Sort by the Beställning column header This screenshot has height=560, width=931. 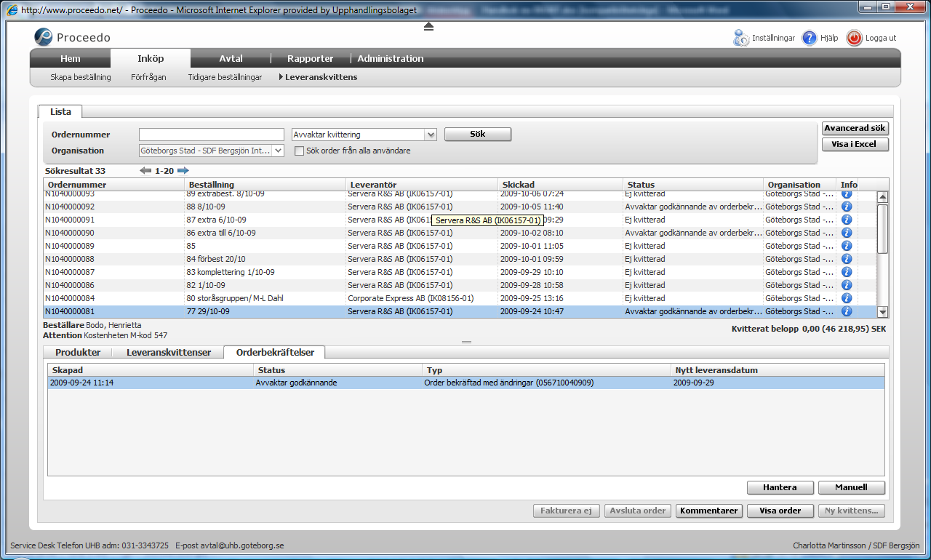[x=264, y=185]
